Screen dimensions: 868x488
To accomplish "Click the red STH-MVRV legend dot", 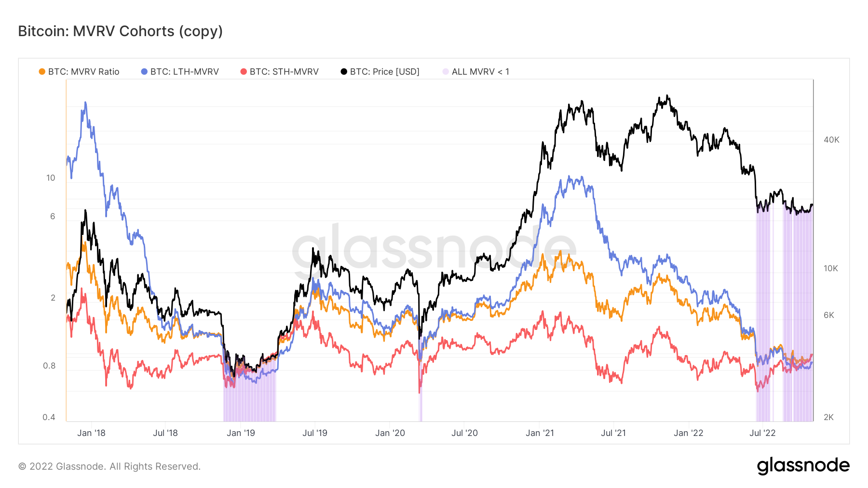I will coord(244,72).
